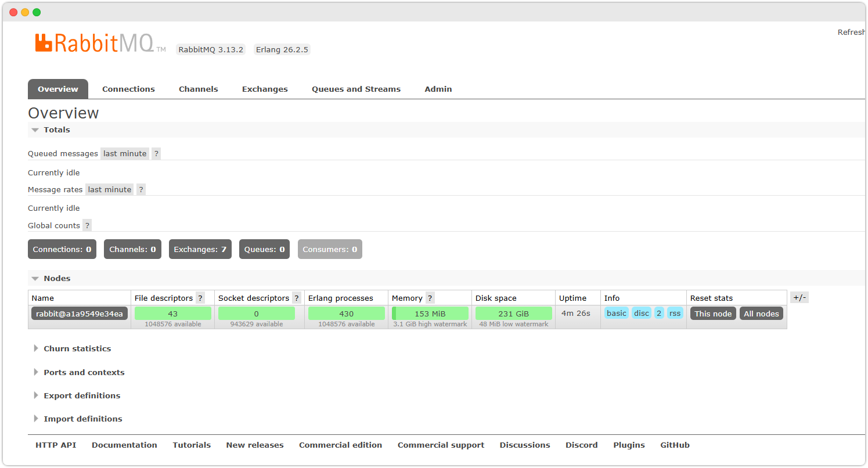The height and width of the screenshot is (468, 868).
Task: Click the File descriptors 43 usage bar
Action: click(x=173, y=314)
